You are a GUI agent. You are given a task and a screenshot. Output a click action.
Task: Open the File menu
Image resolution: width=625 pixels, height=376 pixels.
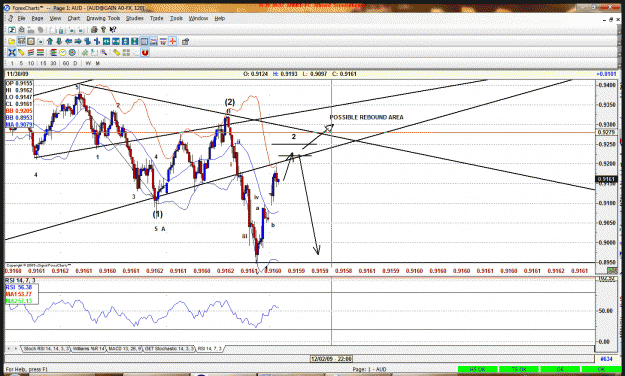click(x=21, y=18)
